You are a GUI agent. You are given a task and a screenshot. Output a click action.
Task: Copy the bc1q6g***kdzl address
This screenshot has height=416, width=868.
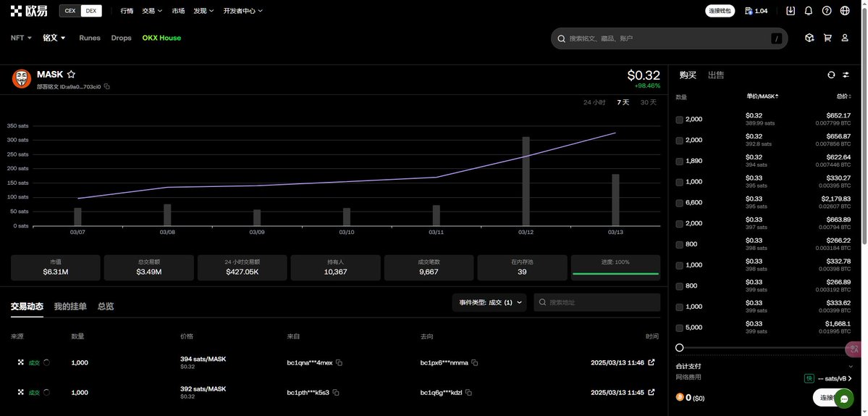click(x=469, y=393)
